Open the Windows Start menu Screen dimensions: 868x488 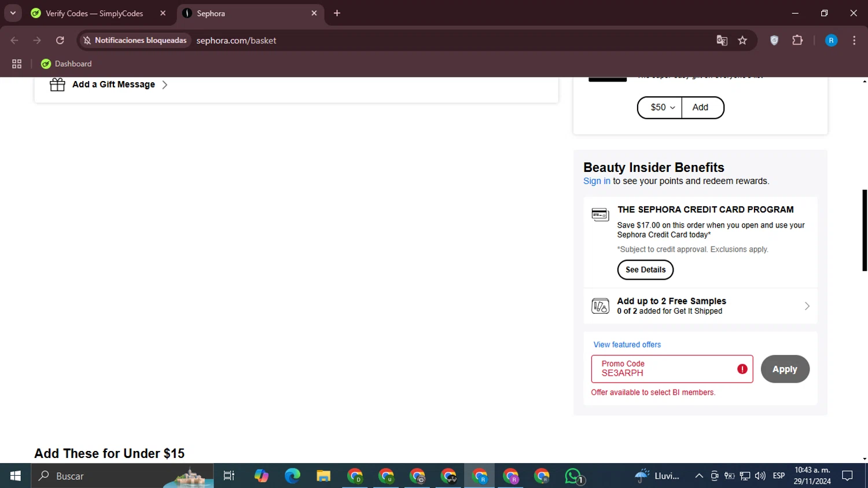(16, 476)
